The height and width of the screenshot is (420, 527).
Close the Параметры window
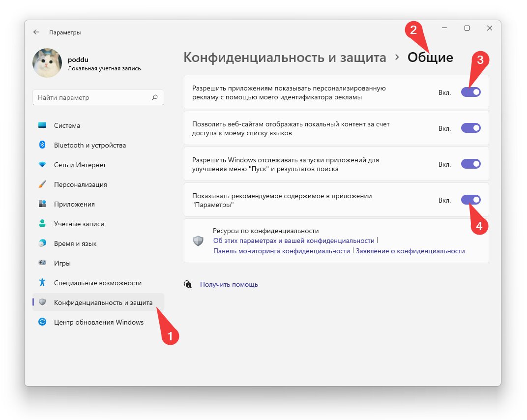coord(489,28)
